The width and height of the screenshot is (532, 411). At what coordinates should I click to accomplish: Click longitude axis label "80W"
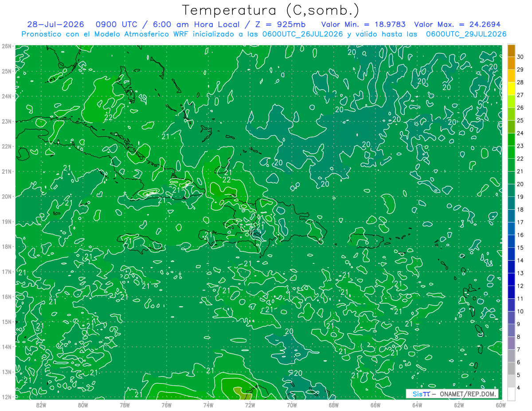tap(83, 405)
